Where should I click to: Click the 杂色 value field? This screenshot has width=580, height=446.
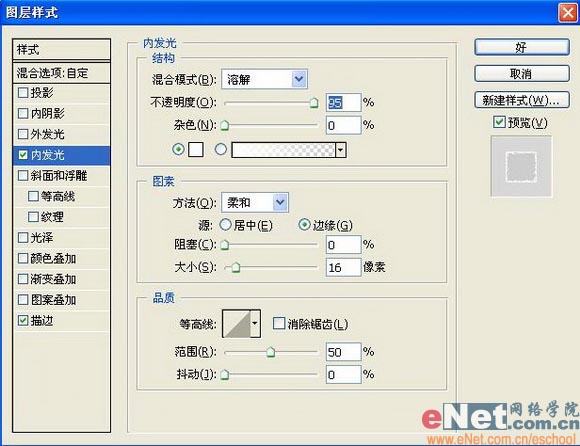[343, 126]
